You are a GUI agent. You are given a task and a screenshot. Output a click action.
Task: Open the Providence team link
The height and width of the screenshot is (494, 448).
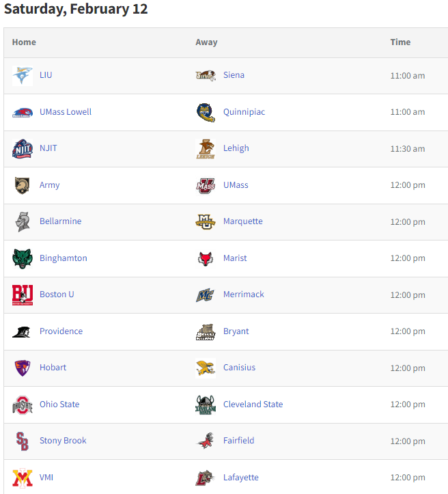[x=61, y=331]
